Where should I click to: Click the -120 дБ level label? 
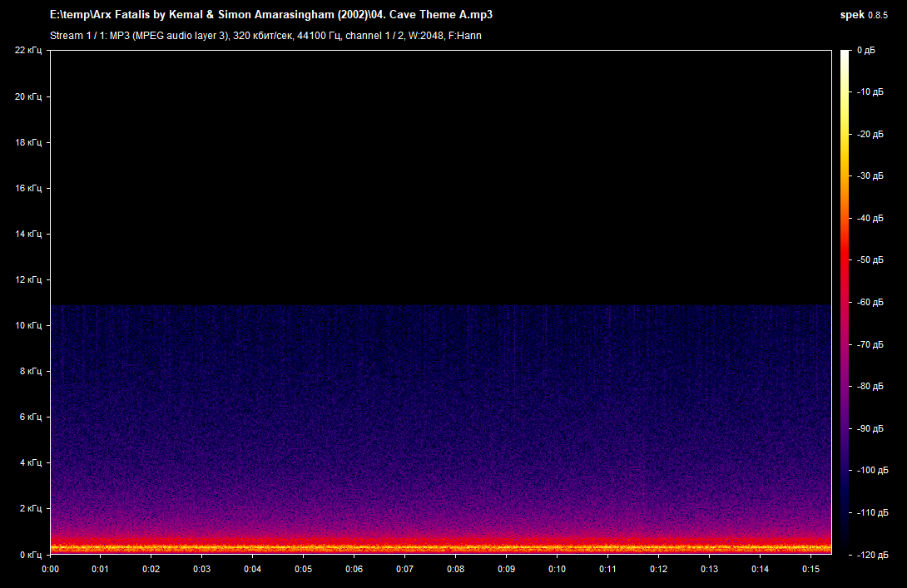872,555
